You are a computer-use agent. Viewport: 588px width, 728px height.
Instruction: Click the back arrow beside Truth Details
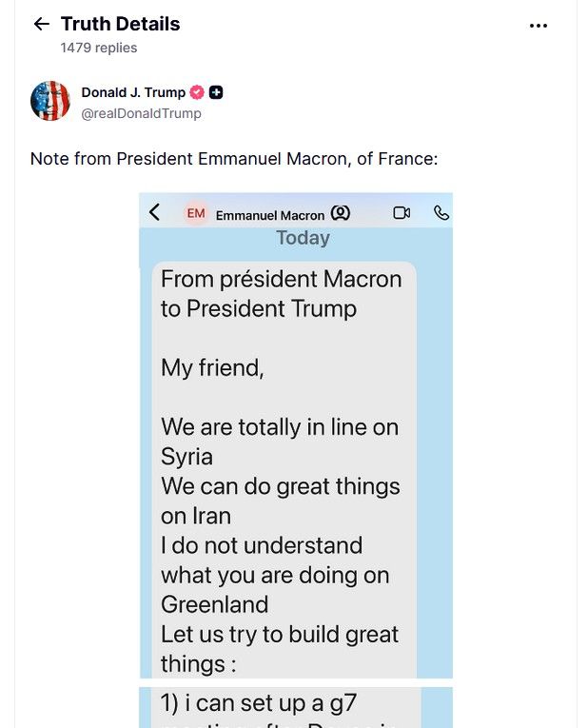tap(41, 25)
